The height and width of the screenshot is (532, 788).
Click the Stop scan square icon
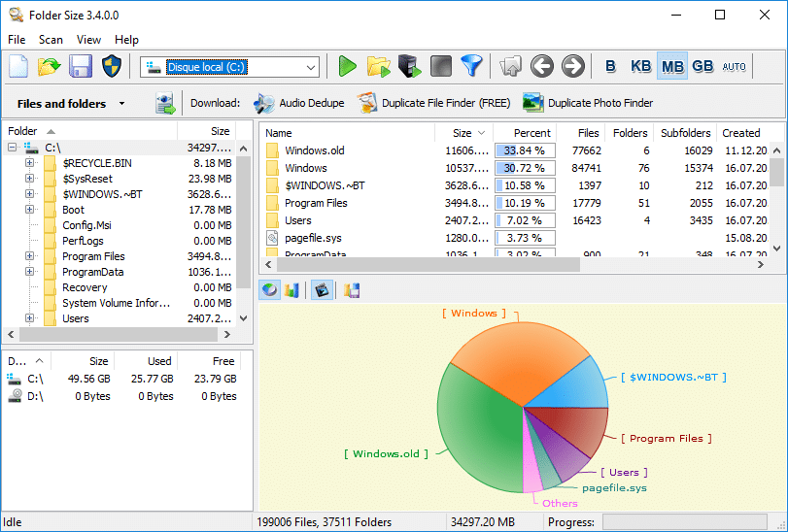coord(441,66)
